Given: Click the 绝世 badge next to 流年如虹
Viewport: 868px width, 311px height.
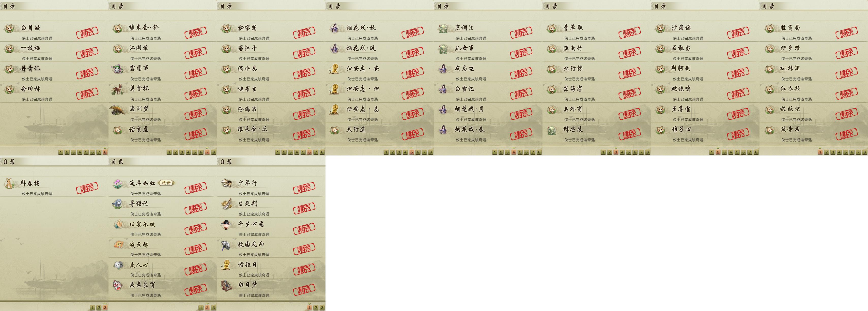Looking at the screenshot, I should click(x=166, y=183).
